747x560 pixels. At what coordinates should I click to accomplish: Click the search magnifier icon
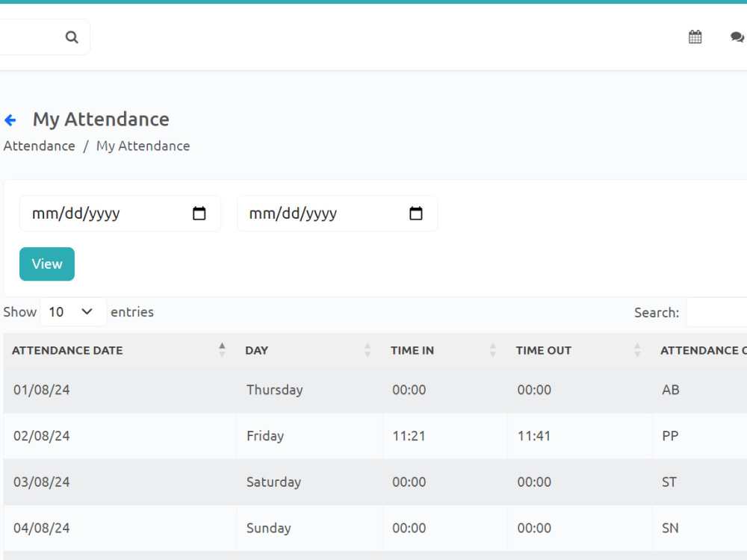click(x=72, y=37)
